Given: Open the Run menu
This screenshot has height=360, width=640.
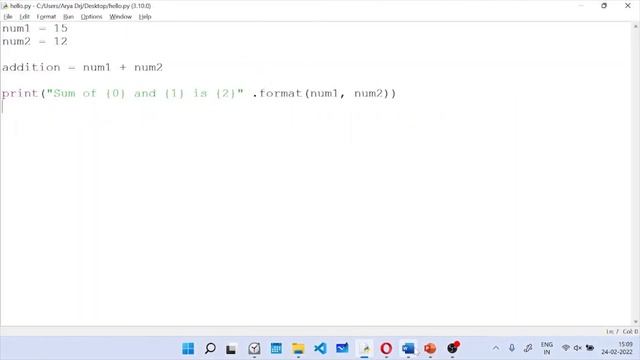Looking at the screenshot, I should pos(69,17).
